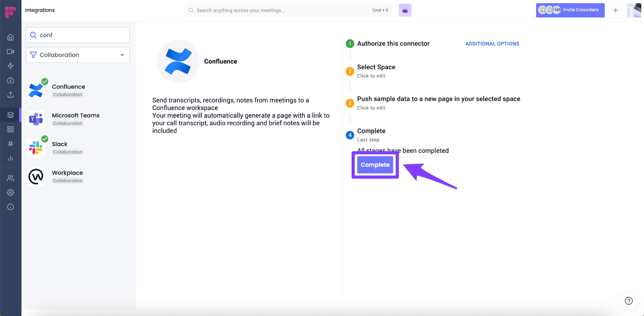This screenshot has width=644, height=316.
Task: Select Workplace in the integrations list
Action: 78,176
